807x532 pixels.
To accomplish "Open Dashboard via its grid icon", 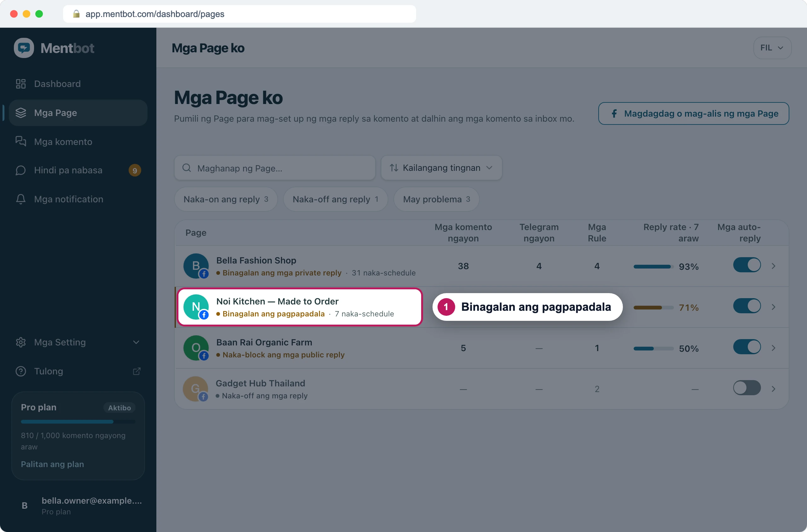I will click(x=21, y=84).
